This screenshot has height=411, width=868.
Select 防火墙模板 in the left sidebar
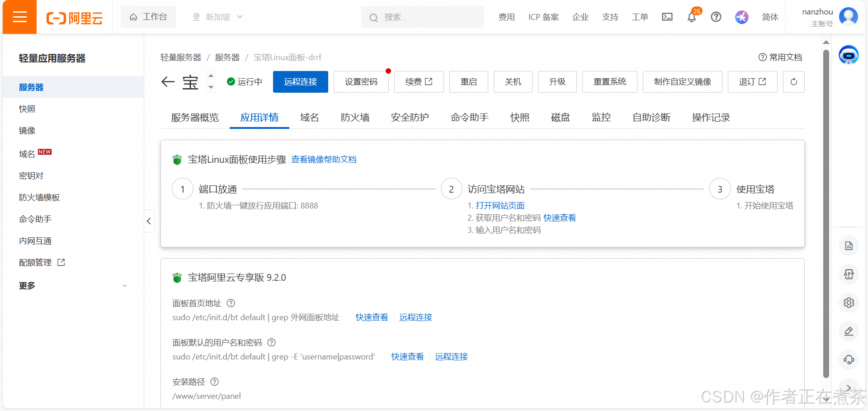[73, 198]
